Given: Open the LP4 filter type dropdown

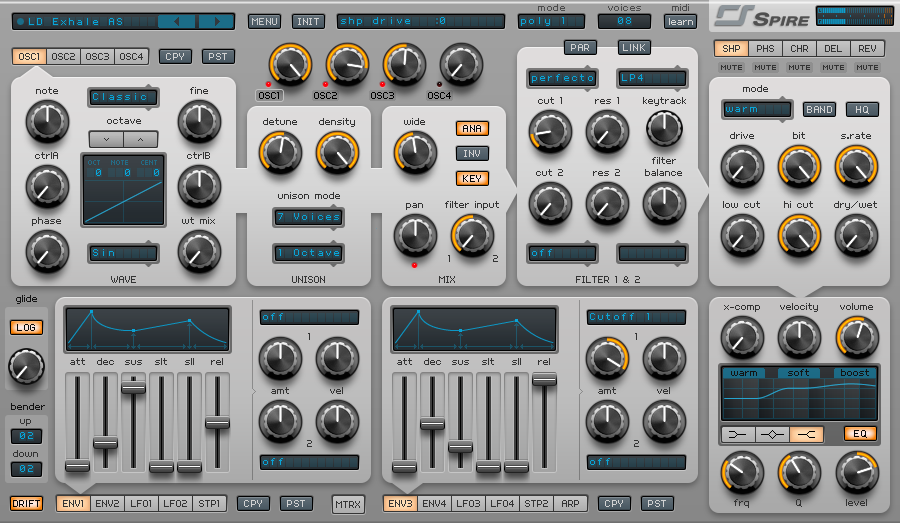Looking at the screenshot, I should (x=651, y=78).
